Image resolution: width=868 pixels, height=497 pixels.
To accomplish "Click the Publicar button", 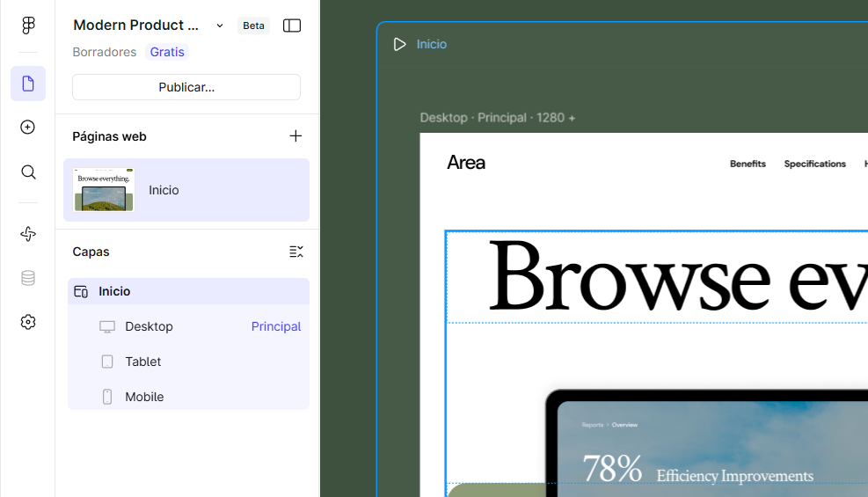I will pos(186,87).
